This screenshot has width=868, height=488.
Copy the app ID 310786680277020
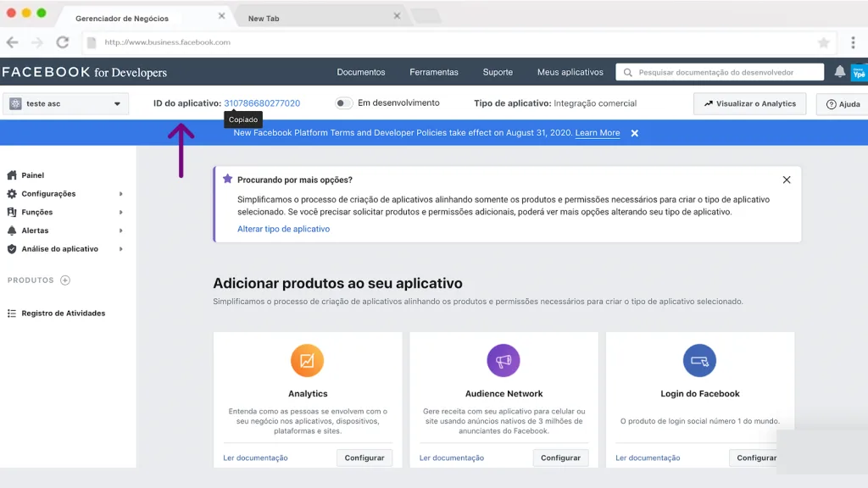(262, 103)
